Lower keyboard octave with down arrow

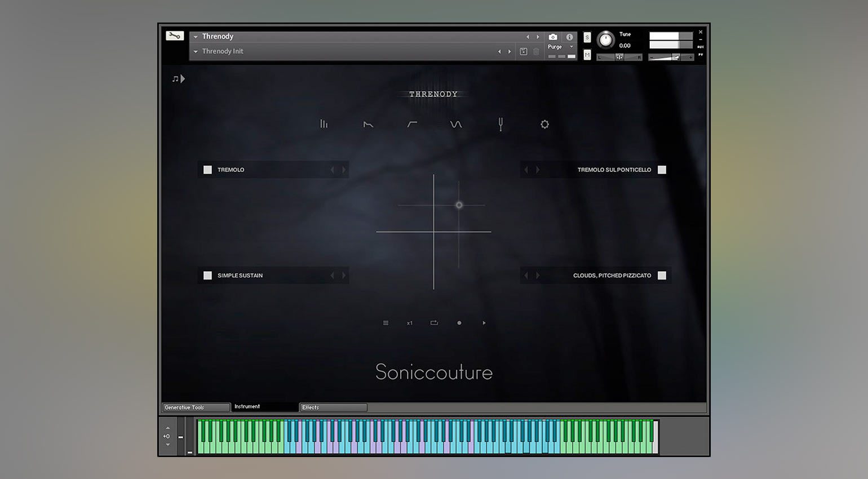coord(167,445)
